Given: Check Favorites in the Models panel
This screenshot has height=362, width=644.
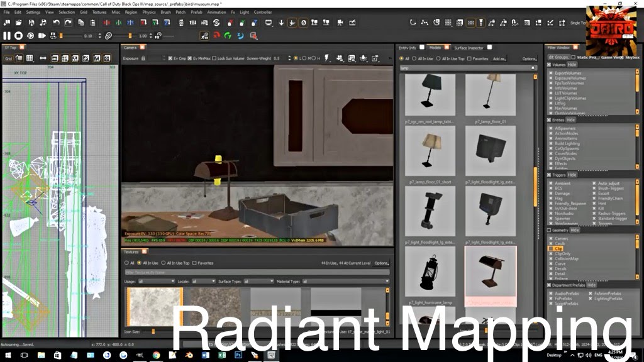Looking at the screenshot, I should coord(469,58).
